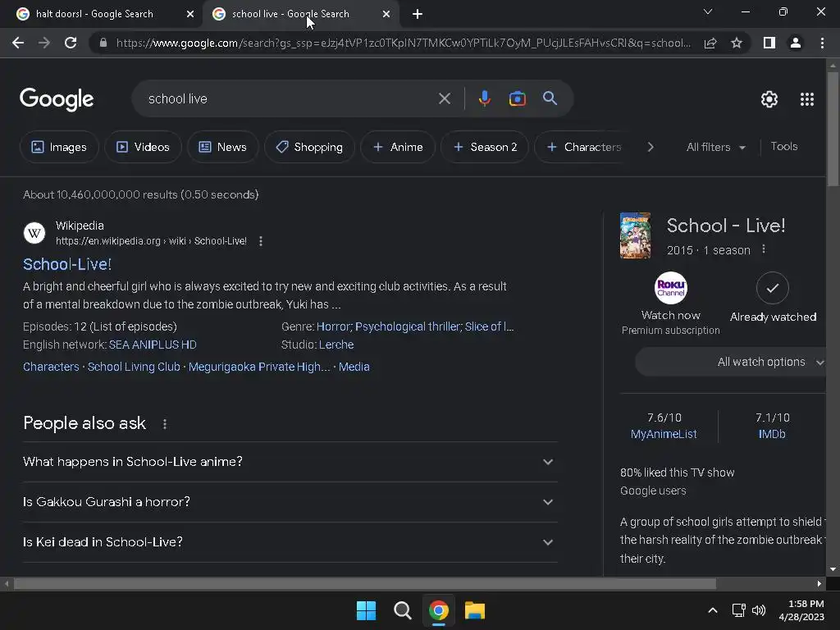Open the taskbar clock and date

click(801, 610)
